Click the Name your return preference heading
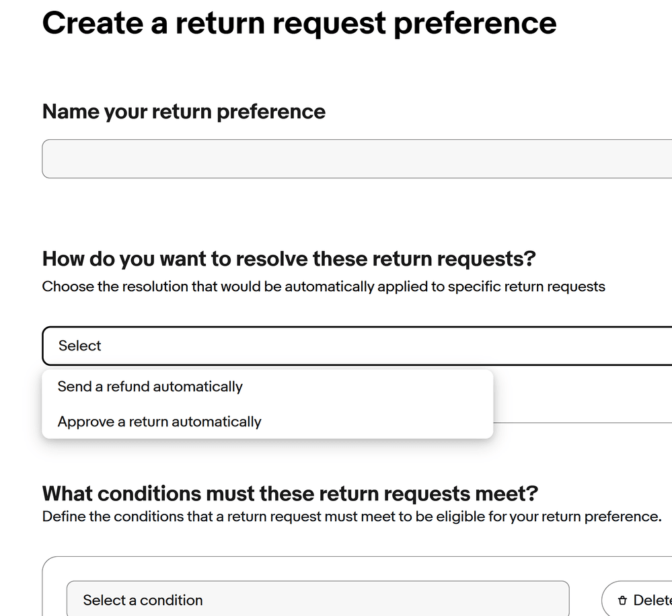Screen dimensions: 672x616 click(x=184, y=112)
